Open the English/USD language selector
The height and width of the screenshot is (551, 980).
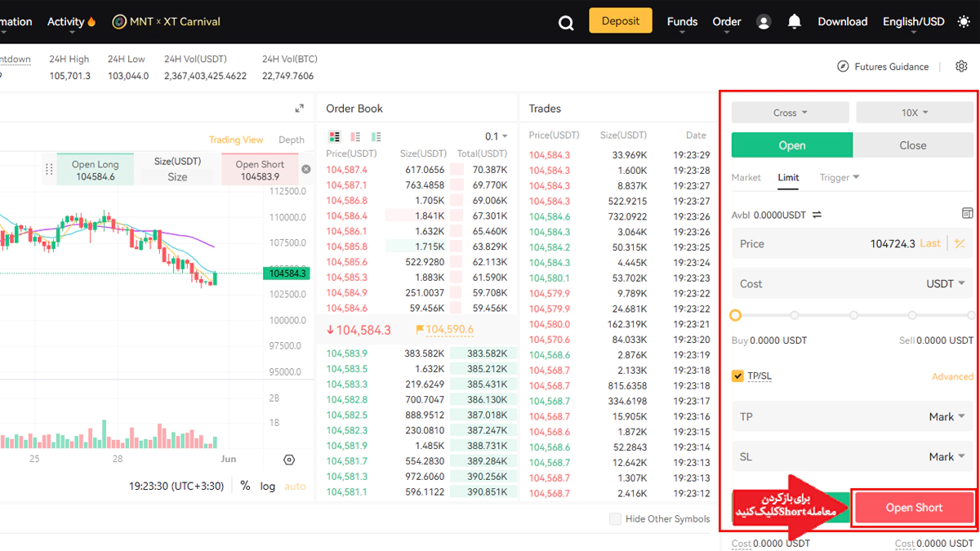(913, 22)
